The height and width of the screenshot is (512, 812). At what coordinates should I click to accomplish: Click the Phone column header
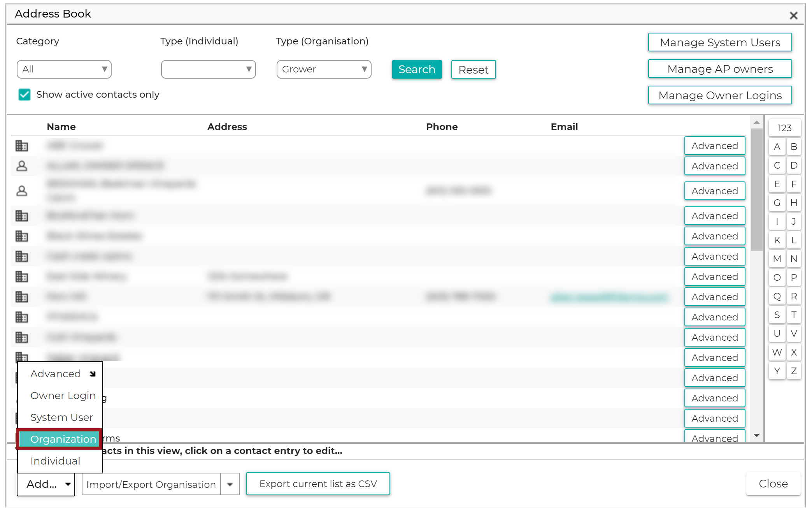(442, 127)
